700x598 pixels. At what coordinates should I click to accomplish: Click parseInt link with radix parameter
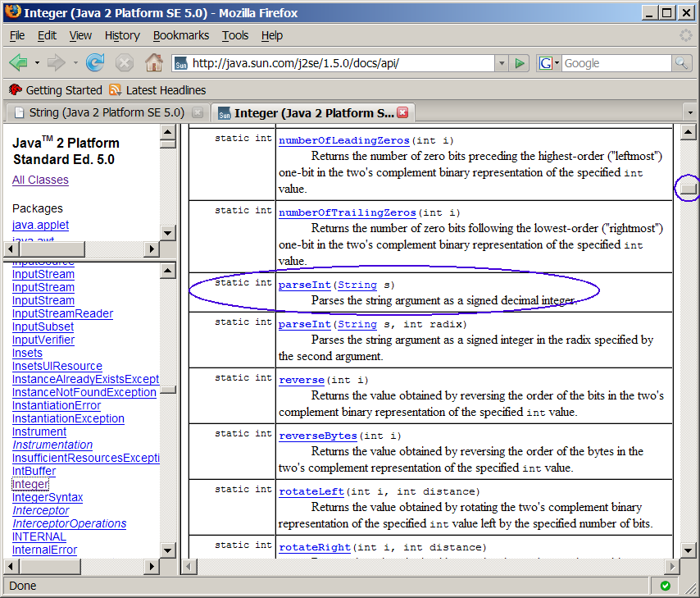click(304, 325)
